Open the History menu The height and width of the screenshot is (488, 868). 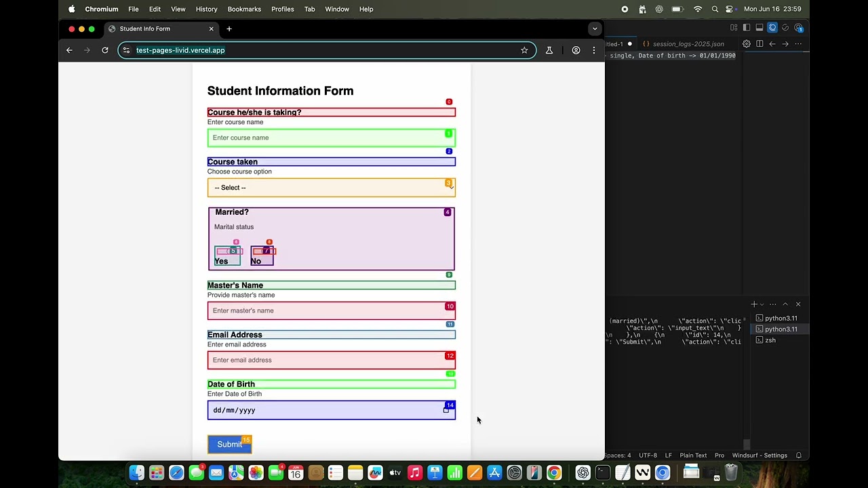tap(207, 9)
